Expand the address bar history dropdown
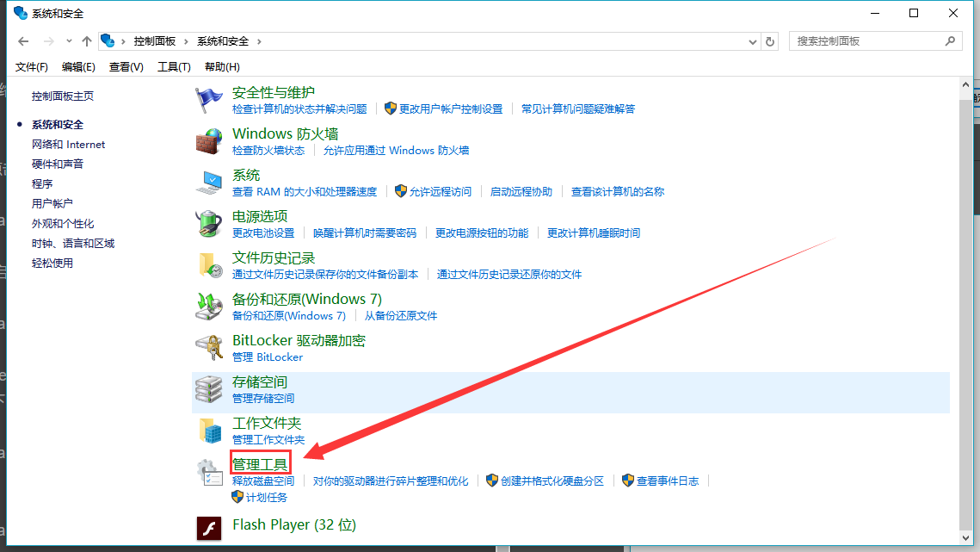This screenshot has height=552, width=980. click(x=753, y=42)
